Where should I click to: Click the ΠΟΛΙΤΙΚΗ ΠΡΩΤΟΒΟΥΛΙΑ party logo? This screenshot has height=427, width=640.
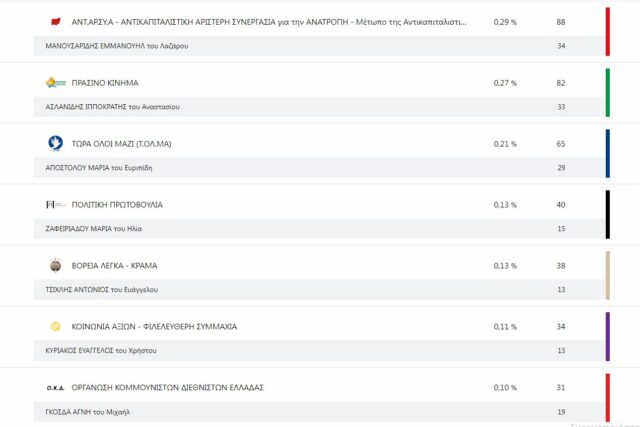point(55,204)
